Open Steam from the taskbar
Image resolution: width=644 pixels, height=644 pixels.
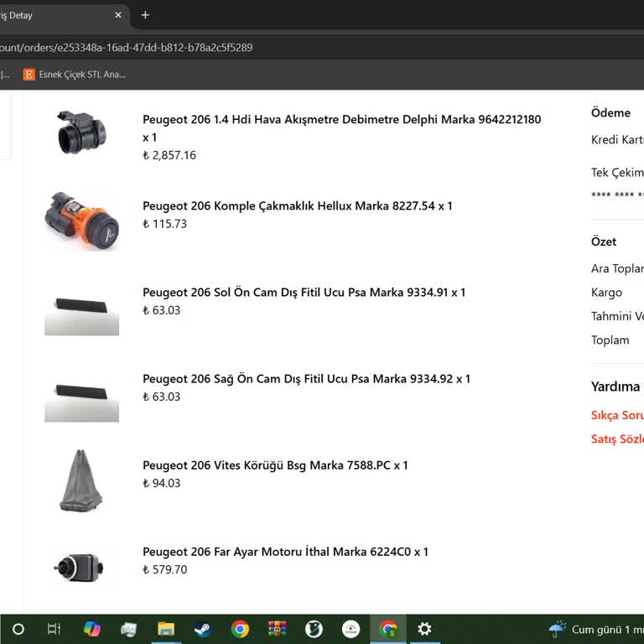pyautogui.click(x=203, y=629)
